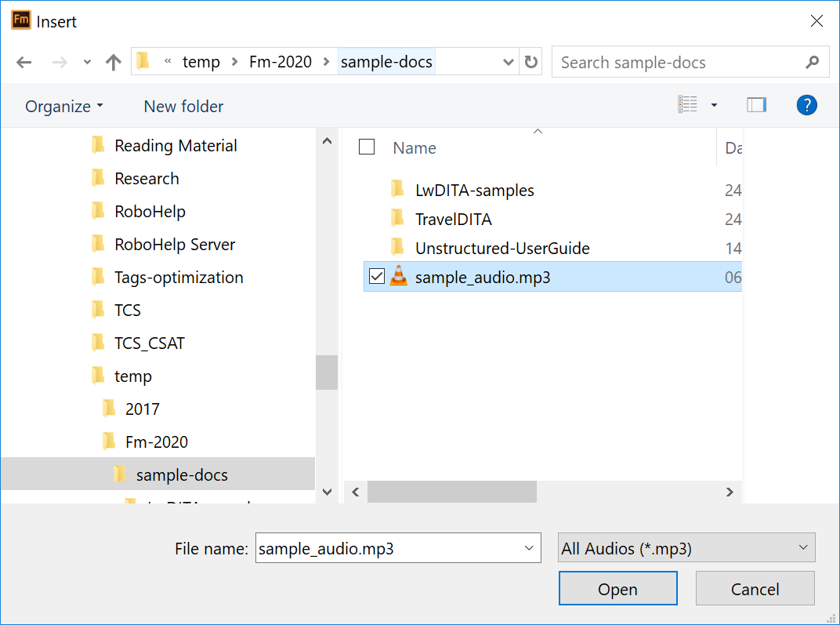Click the Open button
The width and height of the screenshot is (840, 625).
click(x=617, y=589)
